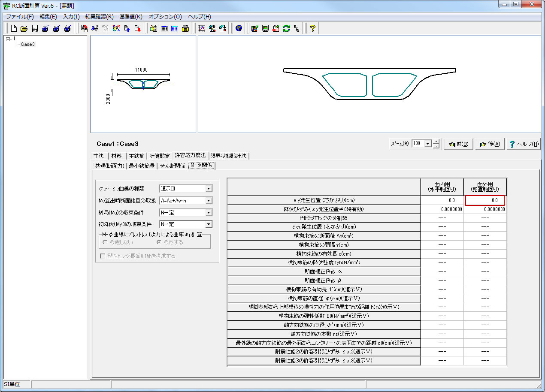Click the globe icon in toolbar
Viewport: 545px width, 392px height.
[x=239, y=29]
